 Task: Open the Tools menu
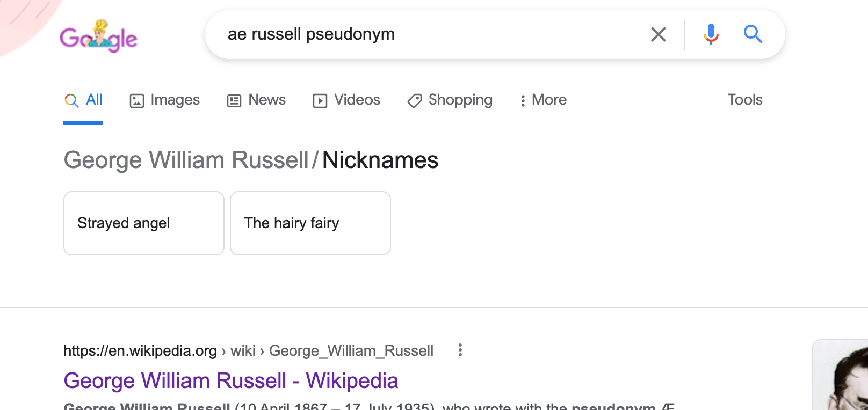745,100
